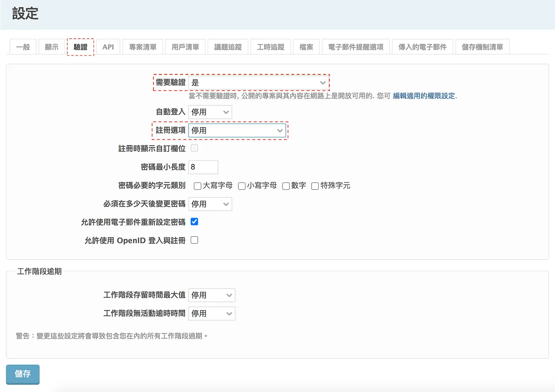
Task: Open the 必須在多少天後變更密碼 dropdown
Action: click(x=210, y=204)
